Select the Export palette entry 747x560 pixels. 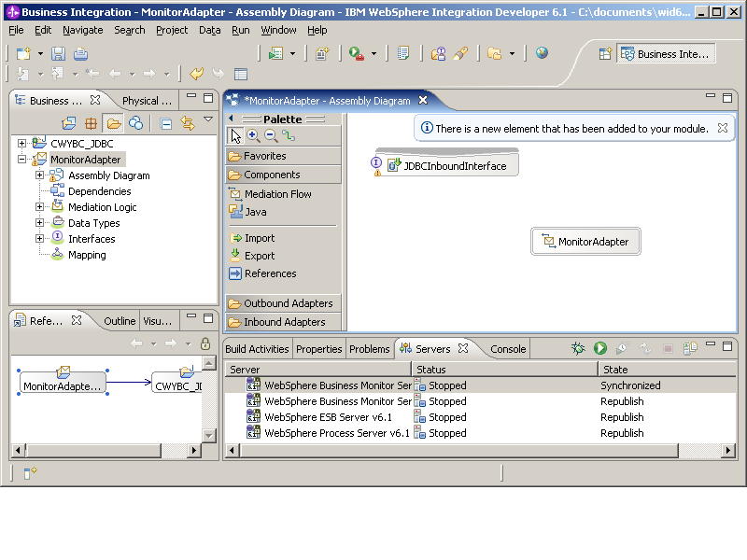pyautogui.click(x=252, y=255)
